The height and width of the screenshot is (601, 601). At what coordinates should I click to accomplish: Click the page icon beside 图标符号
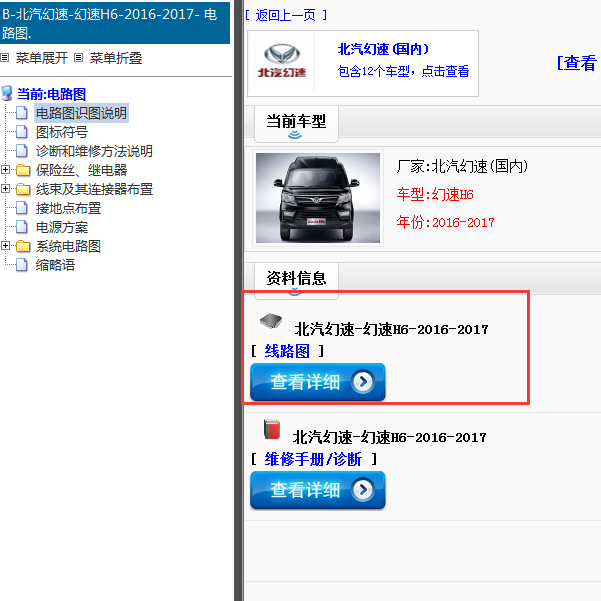click(22, 132)
